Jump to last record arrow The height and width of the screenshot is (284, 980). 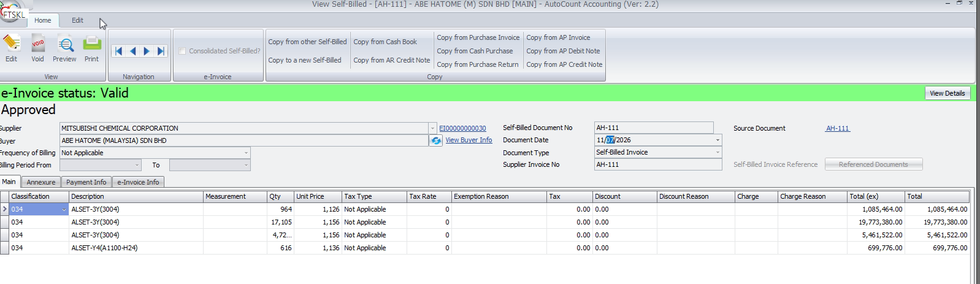pyautogui.click(x=160, y=51)
